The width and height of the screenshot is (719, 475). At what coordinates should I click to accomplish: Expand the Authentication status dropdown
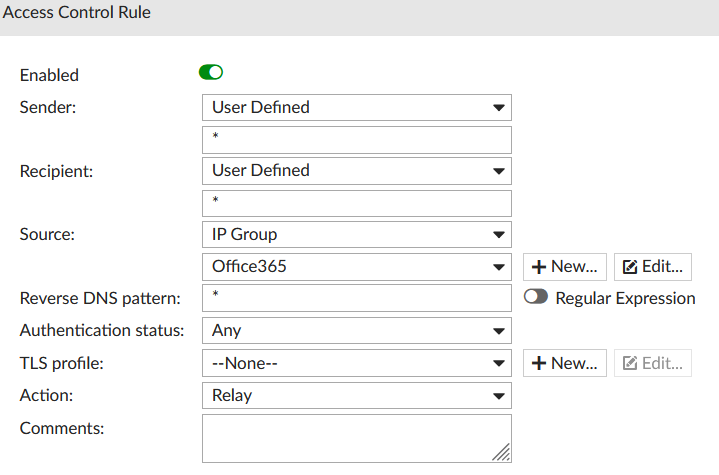coord(356,330)
